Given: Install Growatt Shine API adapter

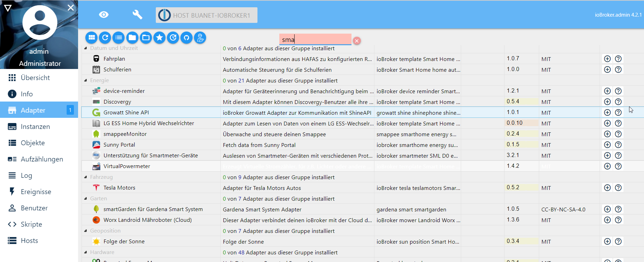Looking at the screenshot, I should click(607, 113).
